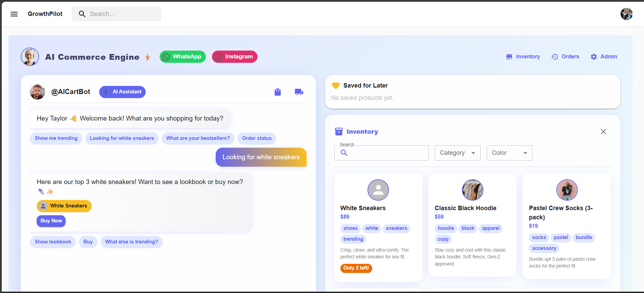Click the White Sneakers product chip in chat
The width and height of the screenshot is (644, 293).
click(x=64, y=206)
